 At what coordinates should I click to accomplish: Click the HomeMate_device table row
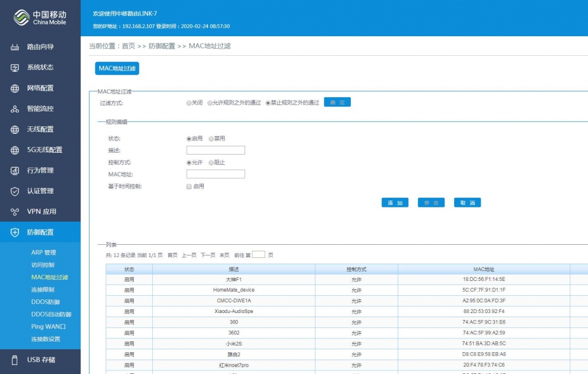pyautogui.click(x=347, y=290)
